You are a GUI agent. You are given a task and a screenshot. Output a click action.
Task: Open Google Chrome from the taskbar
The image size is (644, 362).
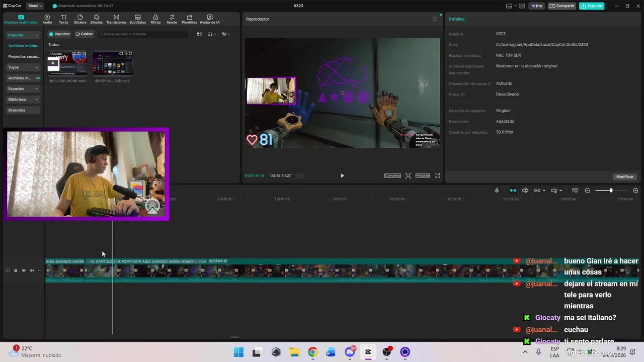(313, 352)
